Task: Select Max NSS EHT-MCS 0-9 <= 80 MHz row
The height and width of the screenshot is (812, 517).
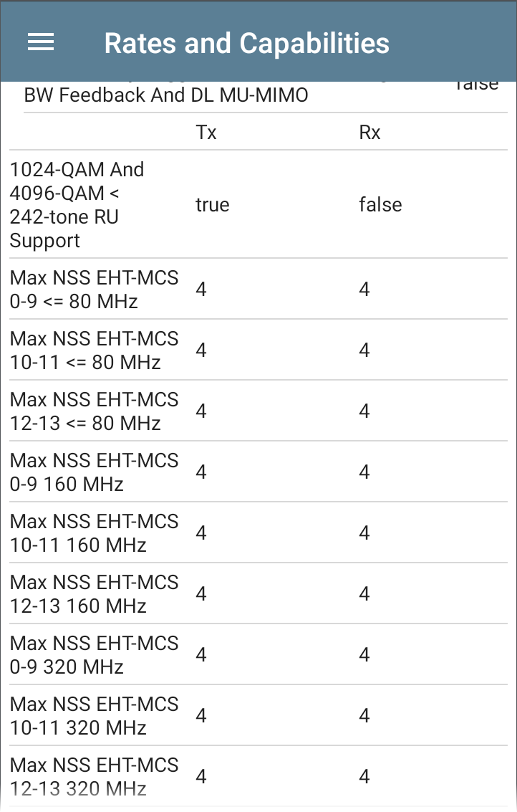Action: click(258, 289)
